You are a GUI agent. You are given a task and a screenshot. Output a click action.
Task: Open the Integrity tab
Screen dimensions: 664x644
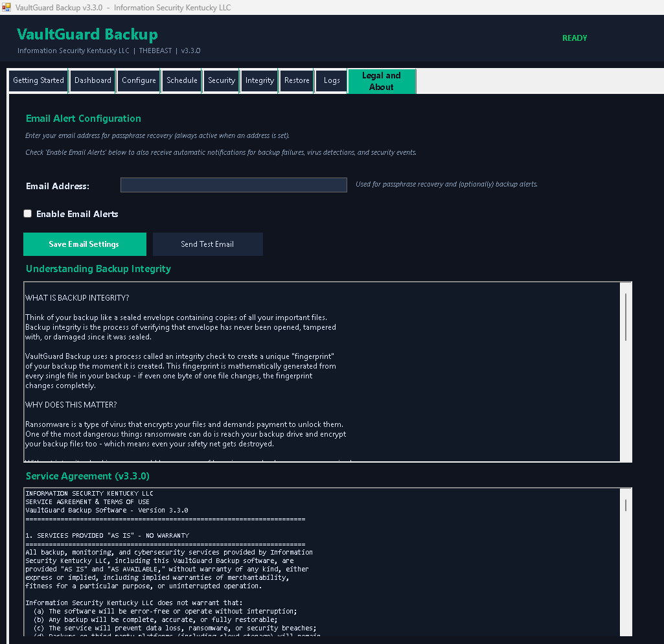pos(260,80)
